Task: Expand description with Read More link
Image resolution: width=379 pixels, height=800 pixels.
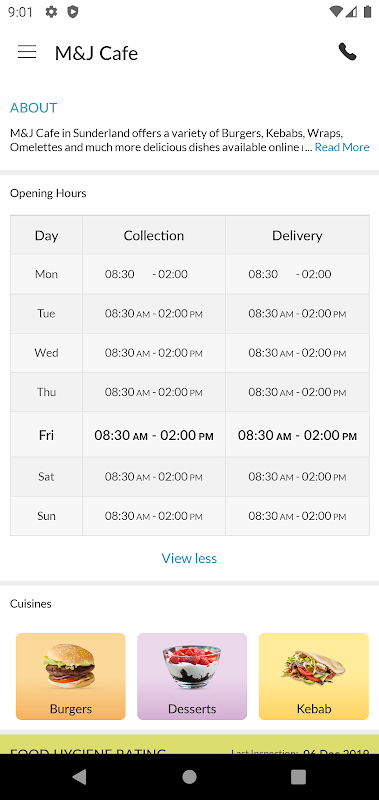Action: point(342,147)
